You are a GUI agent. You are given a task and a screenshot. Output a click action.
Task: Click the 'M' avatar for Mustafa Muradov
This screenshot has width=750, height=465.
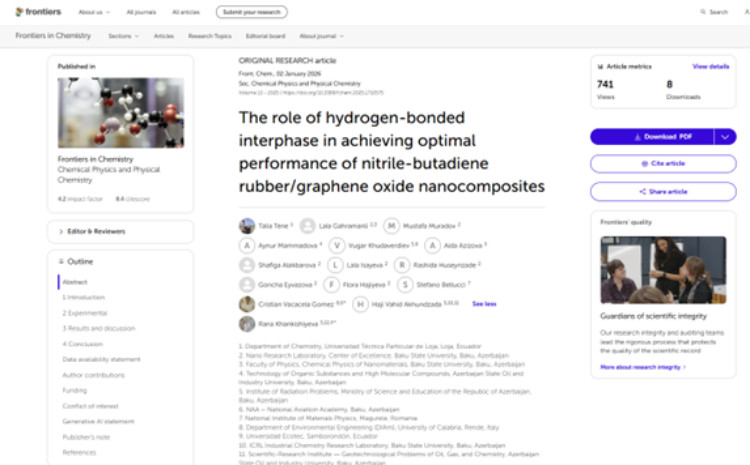pyautogui.click(x=391, y=226)
